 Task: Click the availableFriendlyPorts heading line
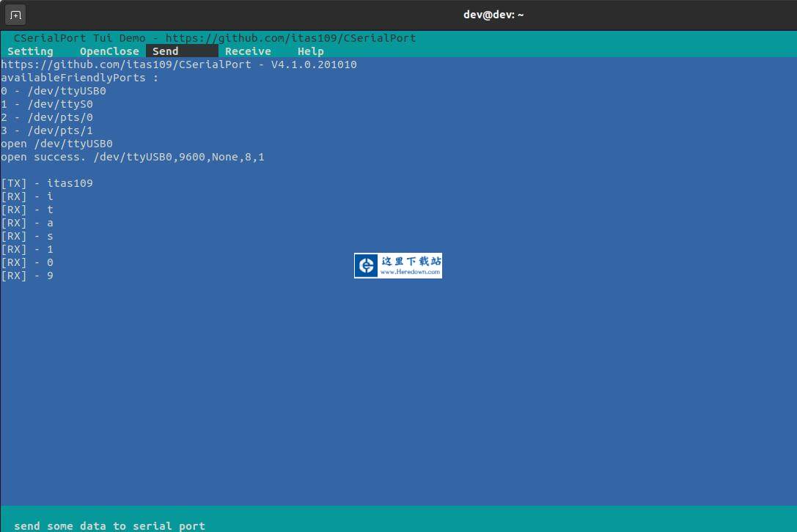coord(79,78)
